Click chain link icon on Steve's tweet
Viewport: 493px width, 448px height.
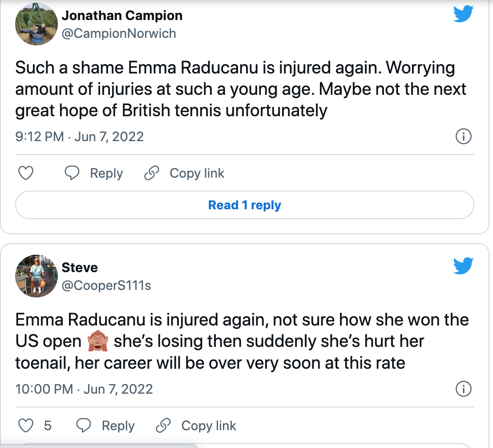pos(163,426)
